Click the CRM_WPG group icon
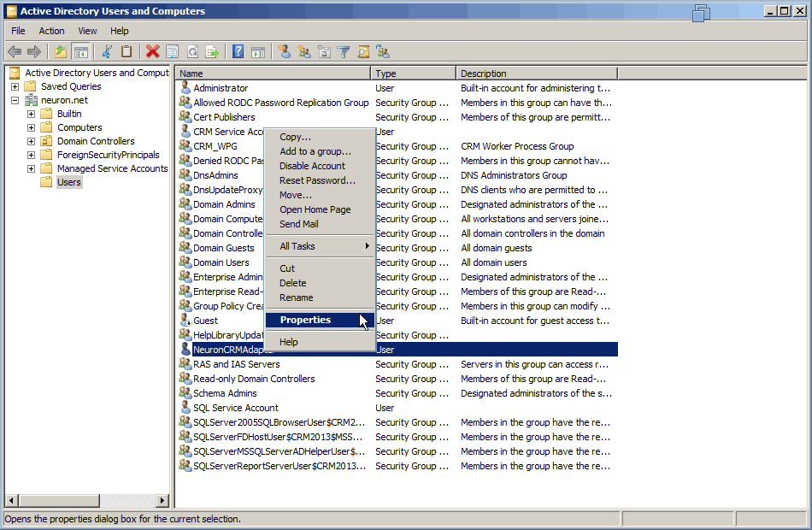Screen dimensions: 812x530 [185, 145]
